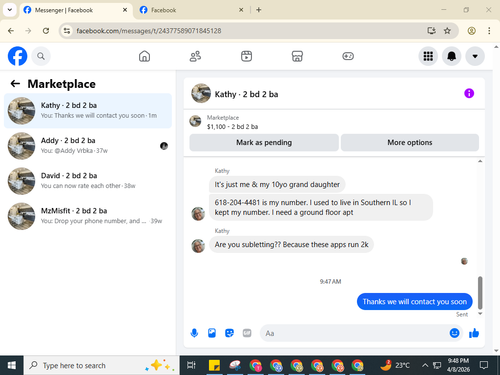Close the second Facebook tab
500x375 pixels.
tap(241, 10)
